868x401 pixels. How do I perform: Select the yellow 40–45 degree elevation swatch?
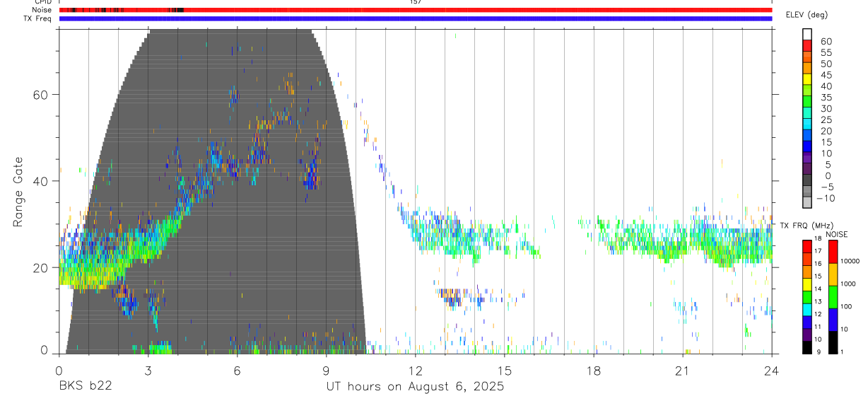pos(807,80)
